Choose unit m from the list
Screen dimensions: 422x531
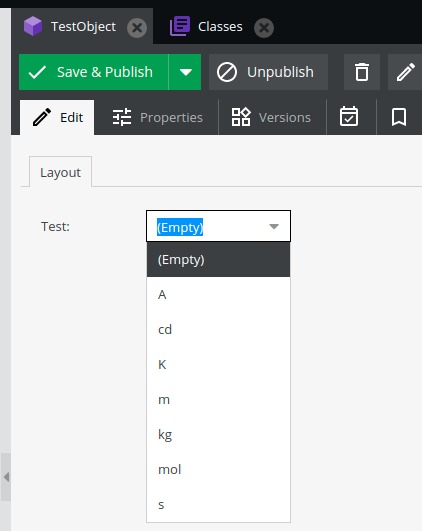pyautogui.click(x=218, y=400)
